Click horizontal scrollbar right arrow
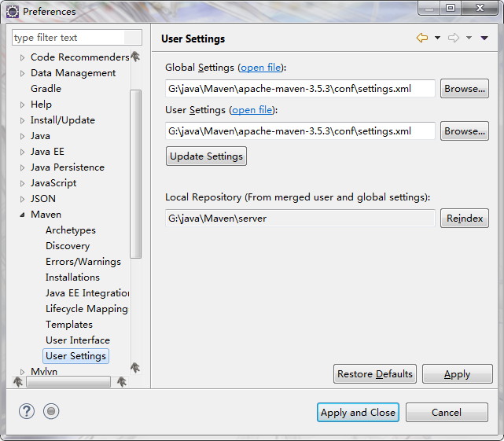 [x=122, y=381]
